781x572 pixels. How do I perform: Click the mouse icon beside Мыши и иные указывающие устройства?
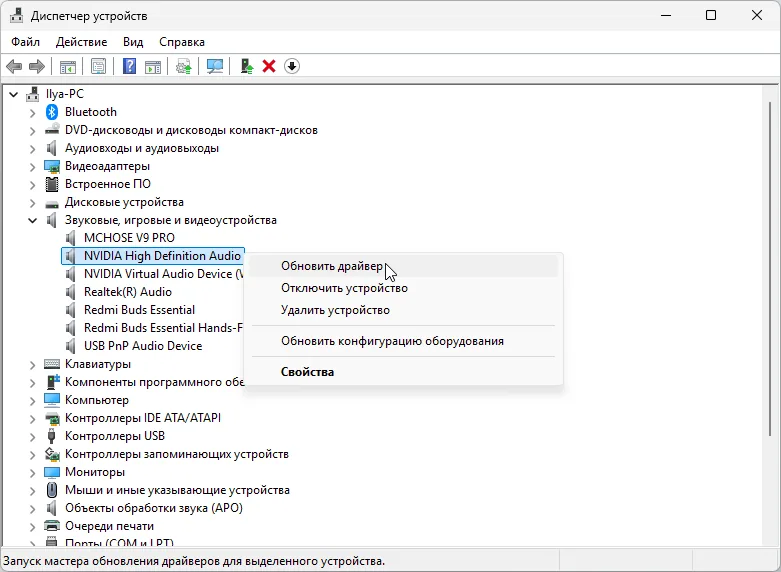[x=52, y=490]
